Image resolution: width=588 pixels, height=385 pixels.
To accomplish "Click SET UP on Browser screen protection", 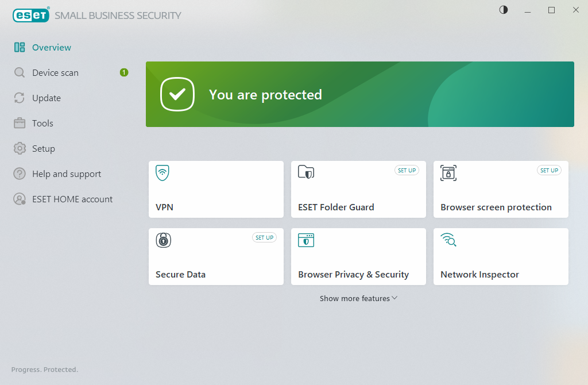I will point(550,170).
